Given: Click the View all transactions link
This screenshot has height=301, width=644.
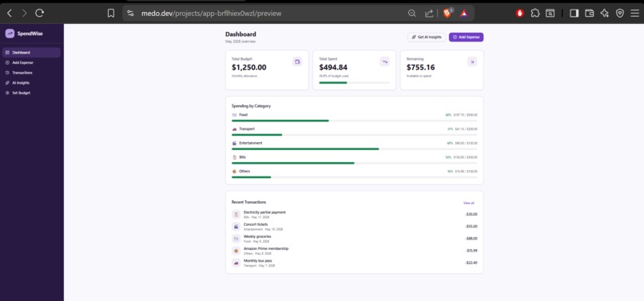Looking at the screenshot, I should tap(469, 203).
